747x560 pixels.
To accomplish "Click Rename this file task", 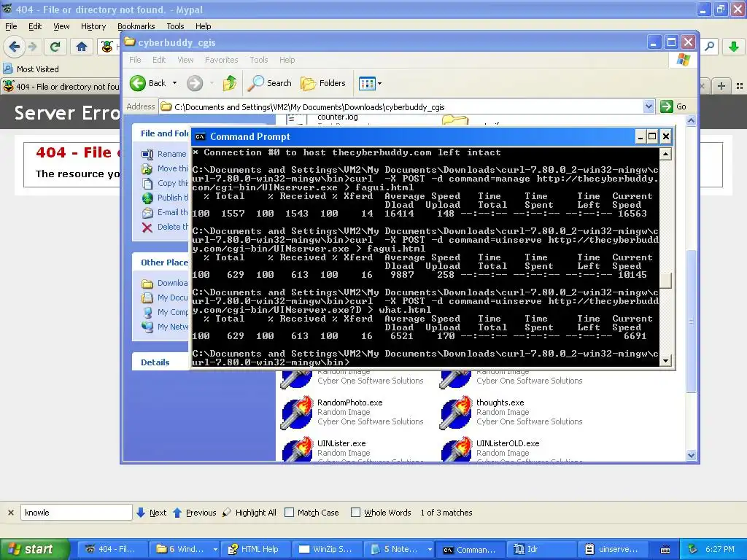I will (x=164, y=154).
